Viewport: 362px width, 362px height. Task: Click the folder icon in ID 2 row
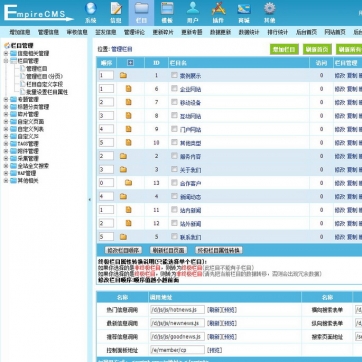click(x=123, y=156)
